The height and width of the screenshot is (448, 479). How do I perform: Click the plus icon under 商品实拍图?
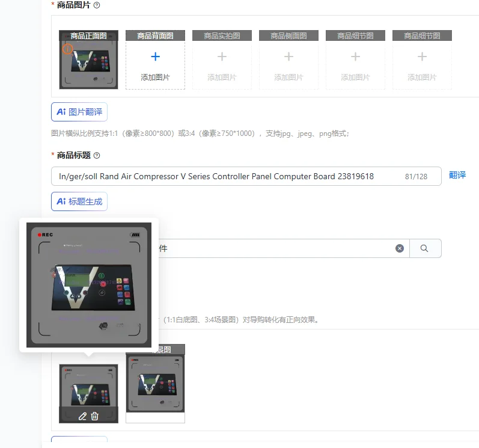click(x=222, y=57)
